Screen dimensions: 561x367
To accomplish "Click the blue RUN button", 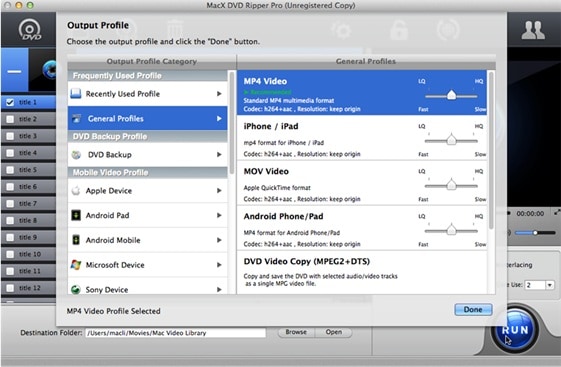I will 515,330.
